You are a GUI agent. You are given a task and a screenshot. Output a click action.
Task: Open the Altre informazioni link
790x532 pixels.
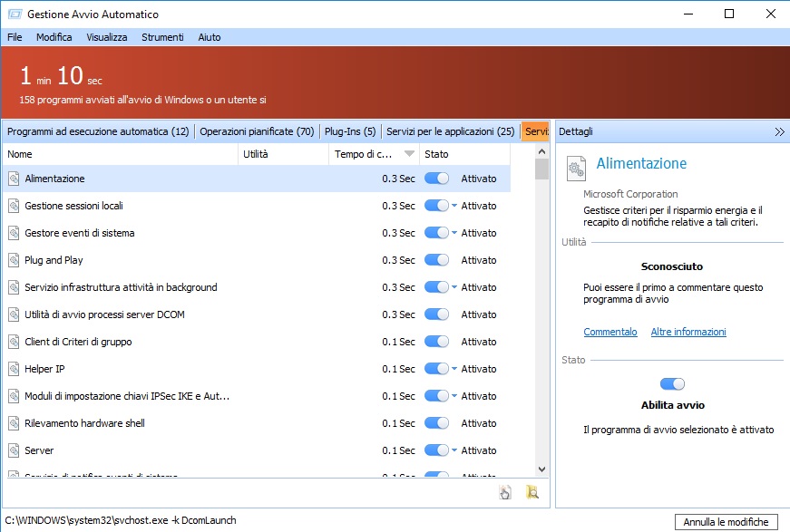click(x=688, y=333)
